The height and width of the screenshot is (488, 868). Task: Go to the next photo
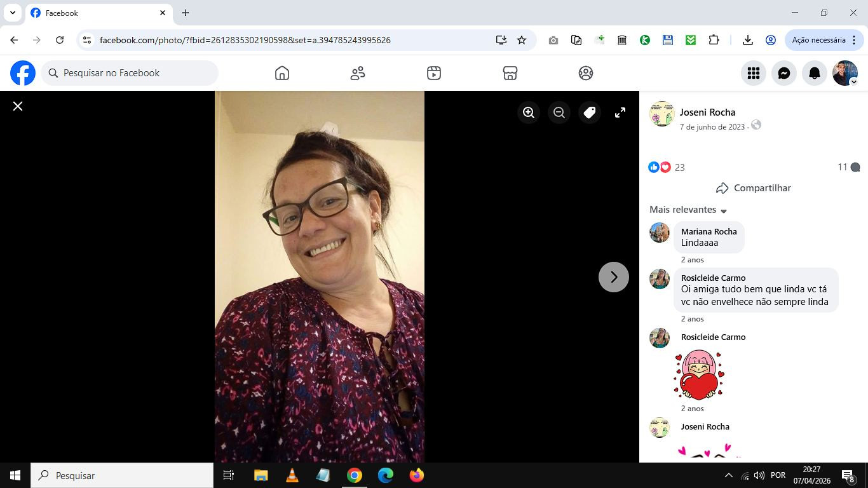tap(613, 277)
